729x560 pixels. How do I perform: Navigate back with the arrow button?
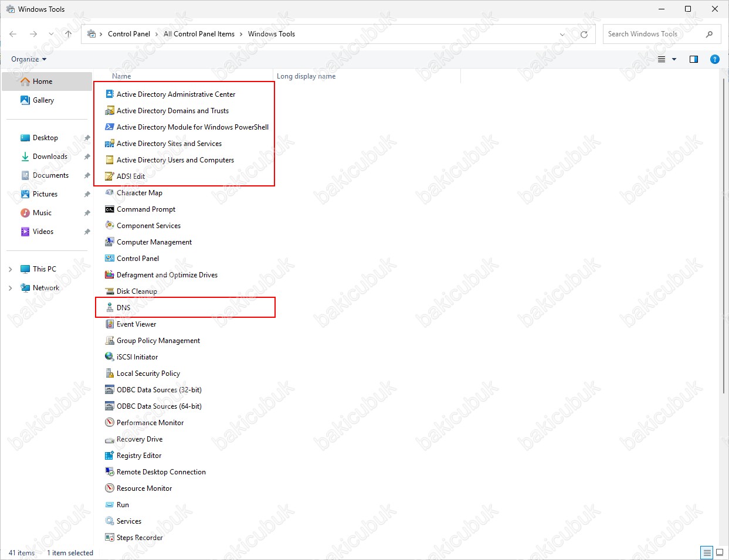pyautogui.click(x=13, y=34)
